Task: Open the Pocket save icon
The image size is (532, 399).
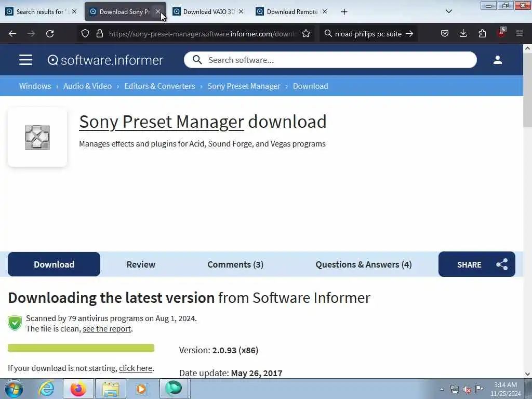Action: [445, 33]
